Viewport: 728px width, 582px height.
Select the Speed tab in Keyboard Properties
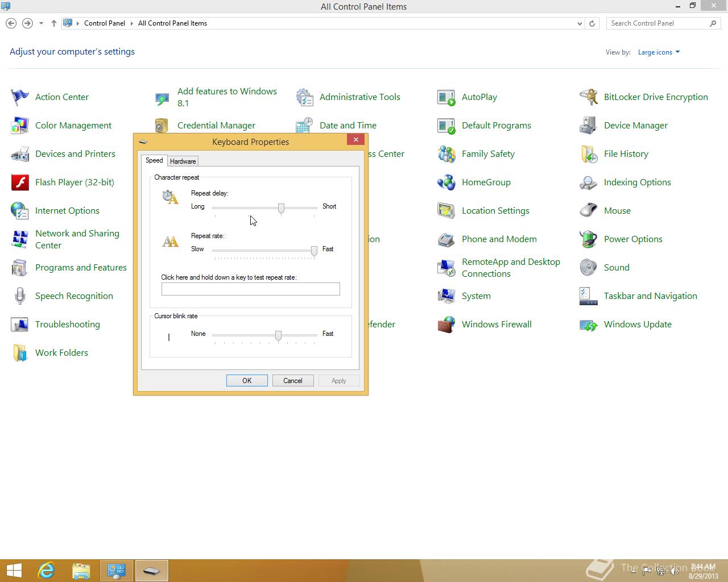(154, 160)
